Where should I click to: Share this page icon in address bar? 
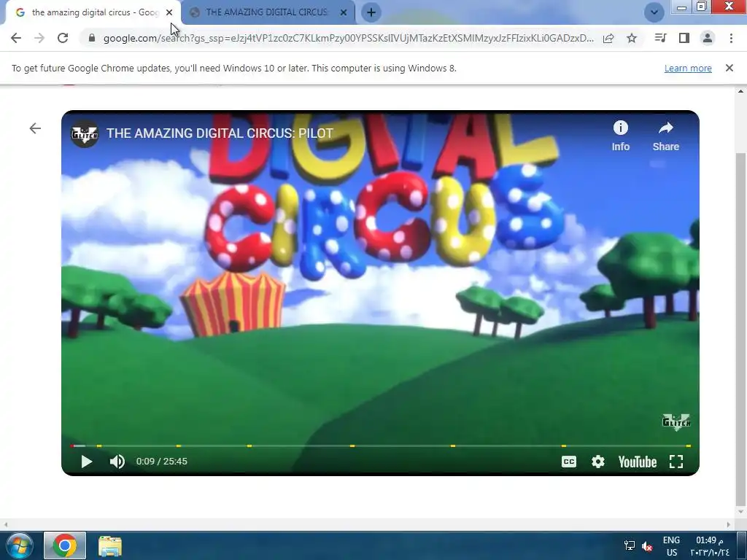pos(608,38)
